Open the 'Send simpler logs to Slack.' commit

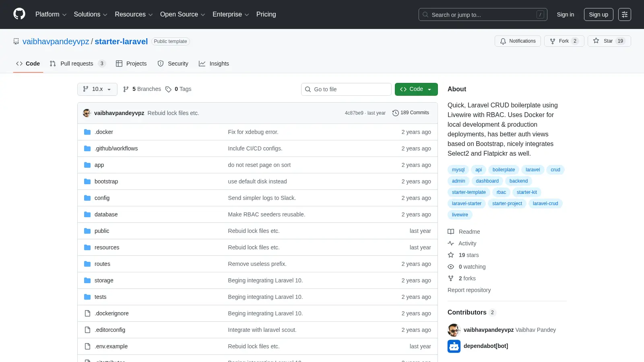click(x=262, y=198)
